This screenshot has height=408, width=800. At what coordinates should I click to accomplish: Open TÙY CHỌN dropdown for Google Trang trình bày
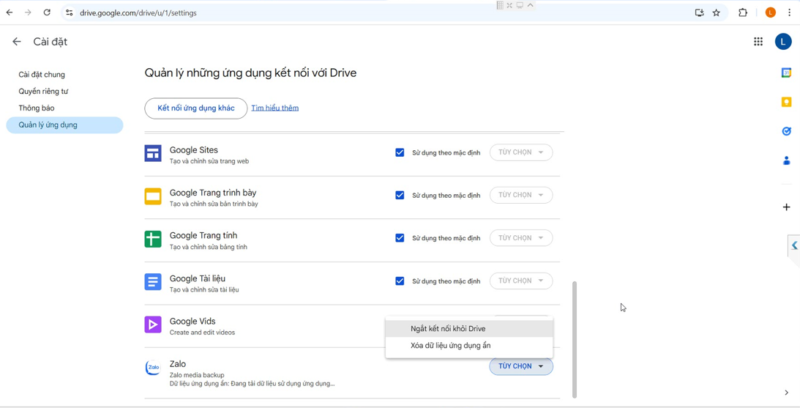[x=521, y=195]
